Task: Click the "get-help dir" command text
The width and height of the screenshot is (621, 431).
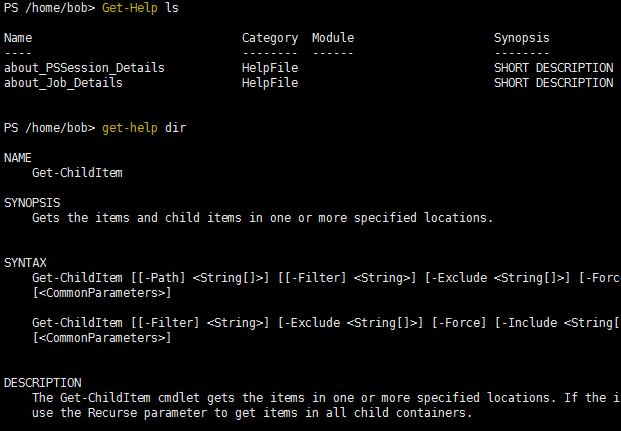Action: pyautogui.click(x=144, y=128)
